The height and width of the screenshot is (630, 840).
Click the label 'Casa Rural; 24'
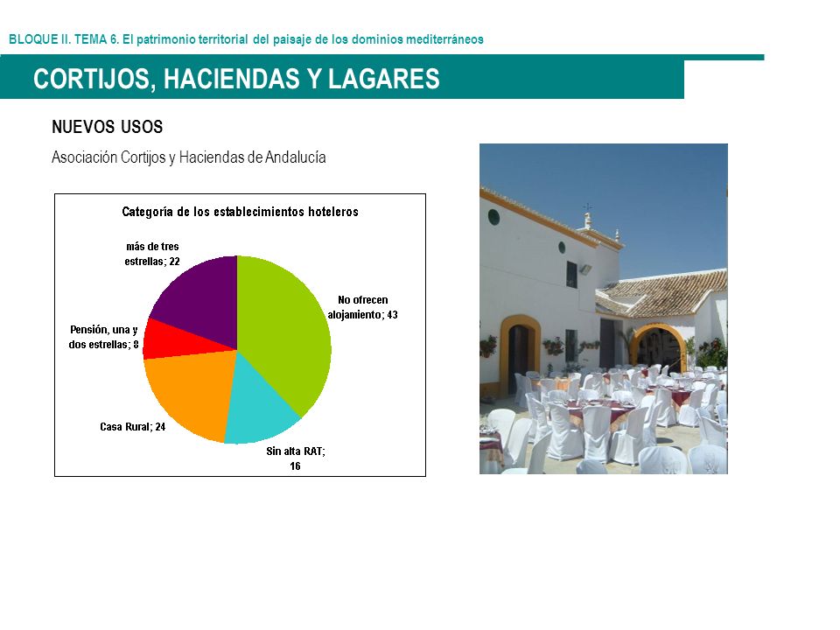tap(133, 427)
